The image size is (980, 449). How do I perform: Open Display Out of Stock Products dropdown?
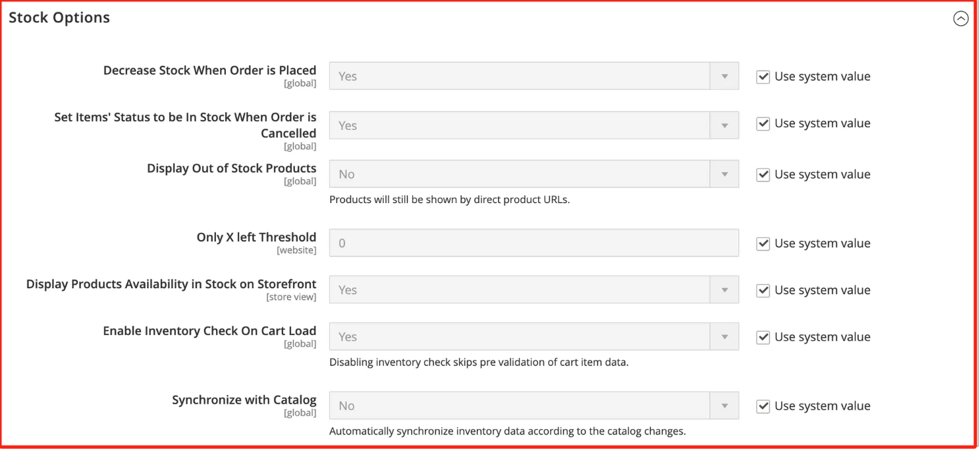(533, 174)
